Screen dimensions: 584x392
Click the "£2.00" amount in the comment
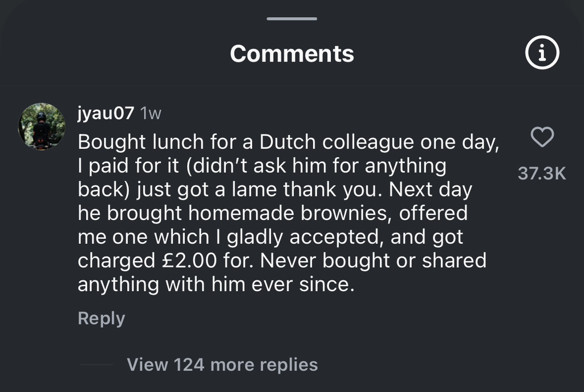[x=187, y=260]
